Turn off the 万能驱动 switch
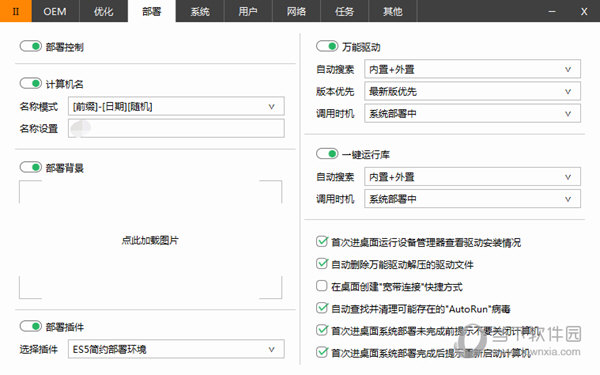Image resolution: width=600 pixels, height=375 pixels. (x=327, y=47)
